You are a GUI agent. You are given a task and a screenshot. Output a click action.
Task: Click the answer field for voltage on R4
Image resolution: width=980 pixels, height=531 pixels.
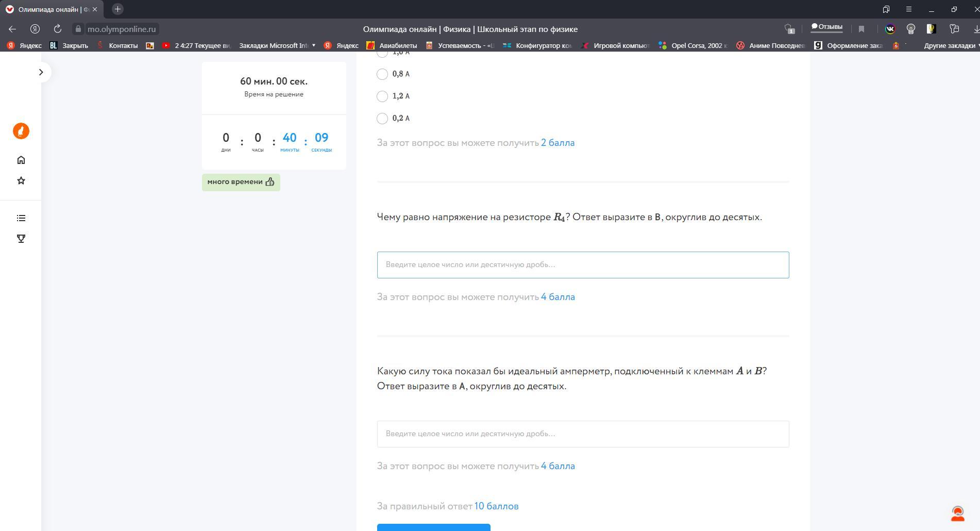(583, 265)
